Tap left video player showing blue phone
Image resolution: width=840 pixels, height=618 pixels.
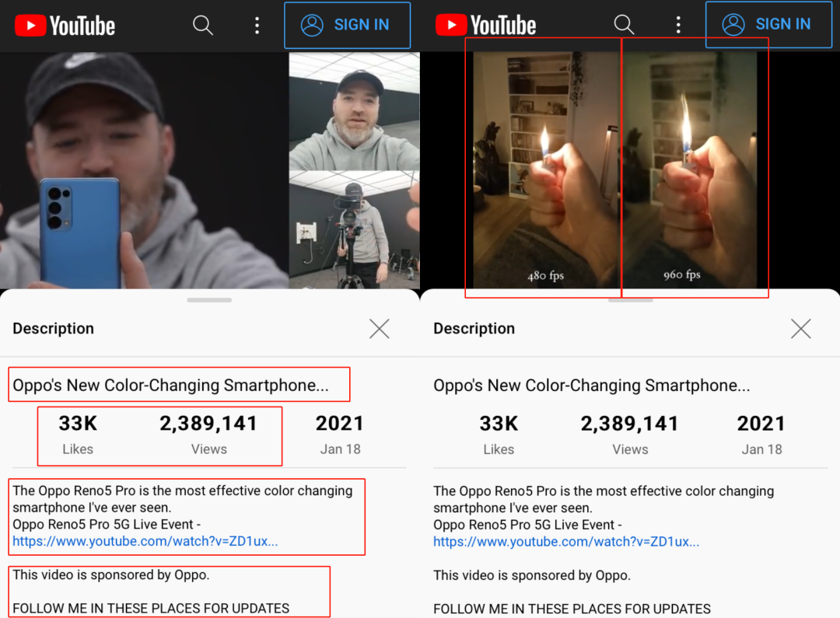144,170
